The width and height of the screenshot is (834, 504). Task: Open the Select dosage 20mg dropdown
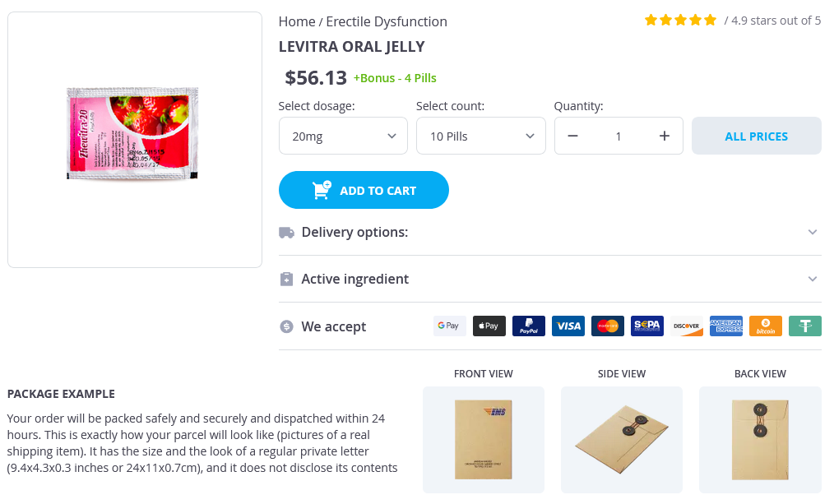[x=343, y=136]
